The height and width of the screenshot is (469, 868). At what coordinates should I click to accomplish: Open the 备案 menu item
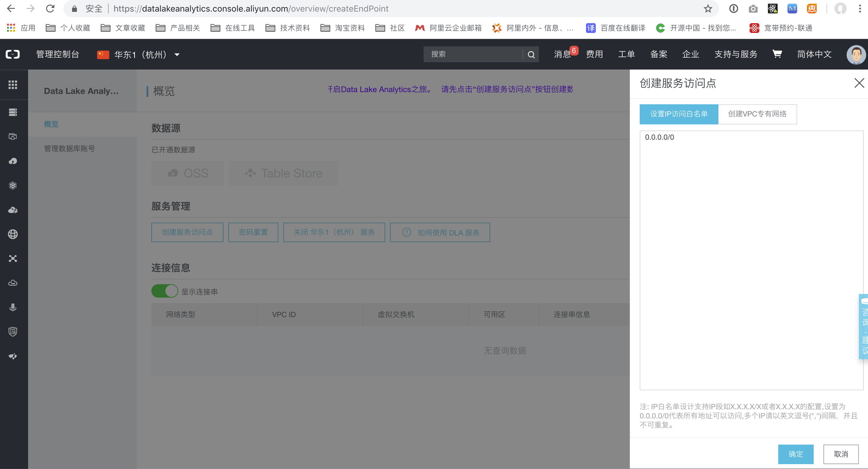pyautogui.click(x=658, y=54)
